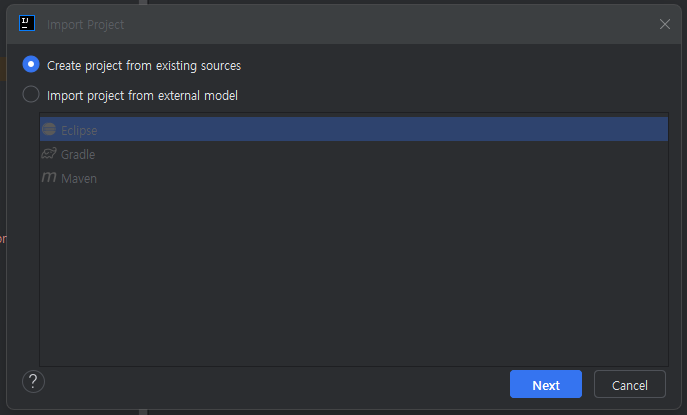Choose the Maven list row

pyautogui.click(x=354, y=177)
